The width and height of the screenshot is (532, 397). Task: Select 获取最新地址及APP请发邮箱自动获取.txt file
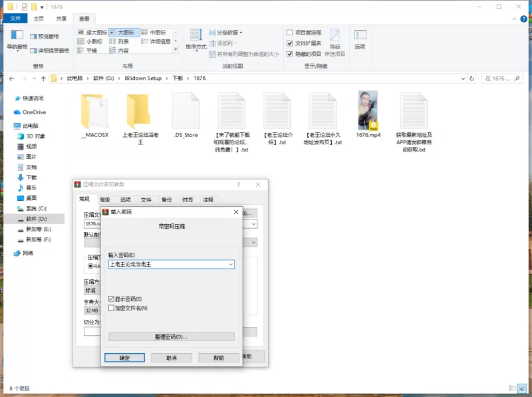coord(414,122)
